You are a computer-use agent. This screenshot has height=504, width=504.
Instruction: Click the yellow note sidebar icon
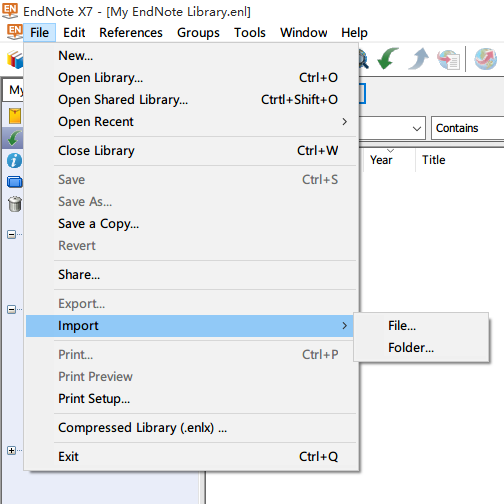pos(15,116)
